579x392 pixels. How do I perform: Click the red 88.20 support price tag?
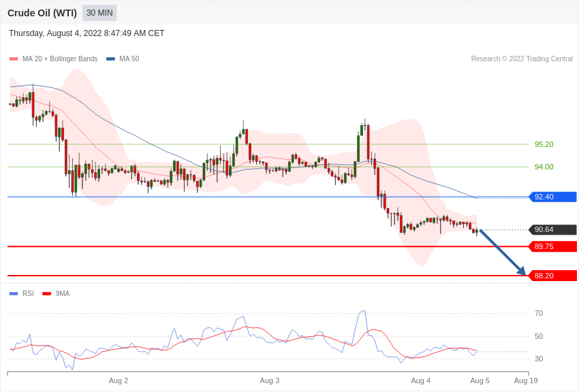click(x=553, y=276)
